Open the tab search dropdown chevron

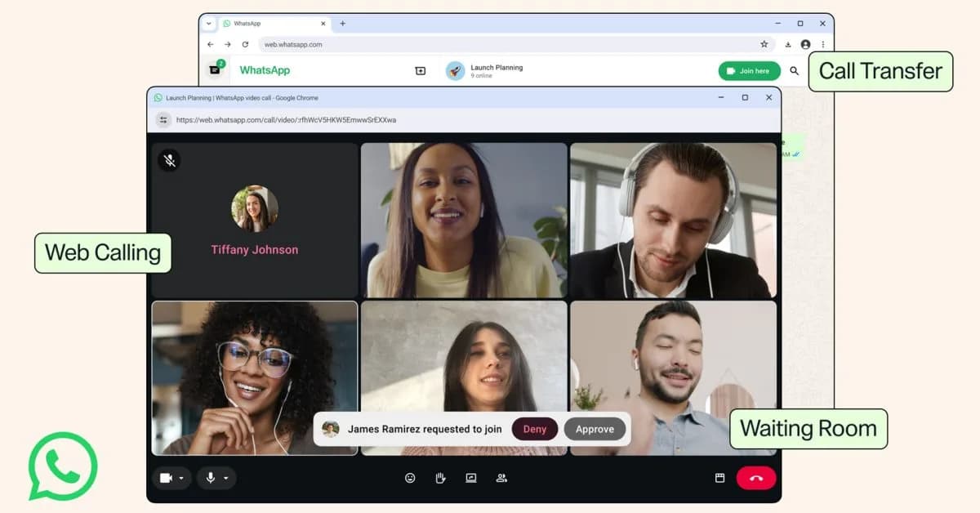[208, 24]
